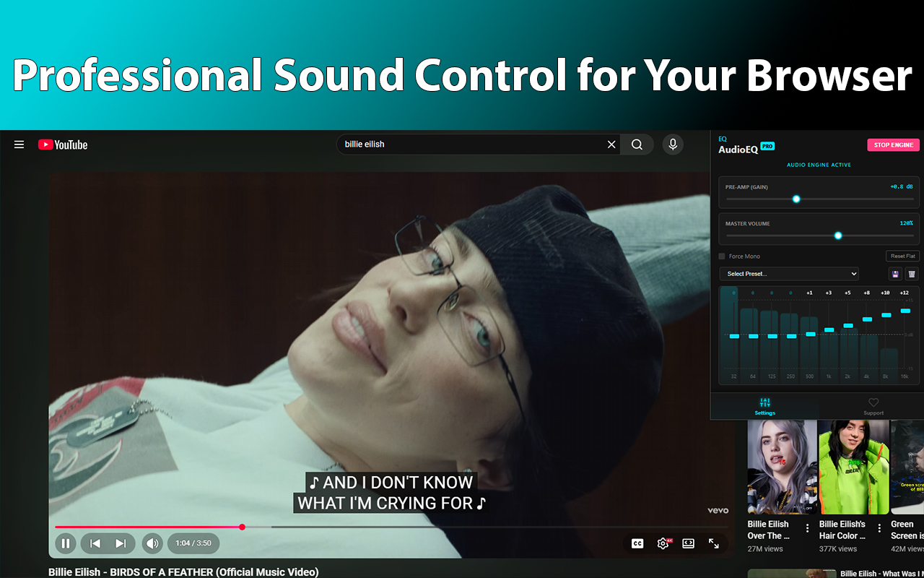Screen dimensions: 924x578
Task: Click the 'Billie Eilish's Hair Color' title
Action: (x=842, y=530)
